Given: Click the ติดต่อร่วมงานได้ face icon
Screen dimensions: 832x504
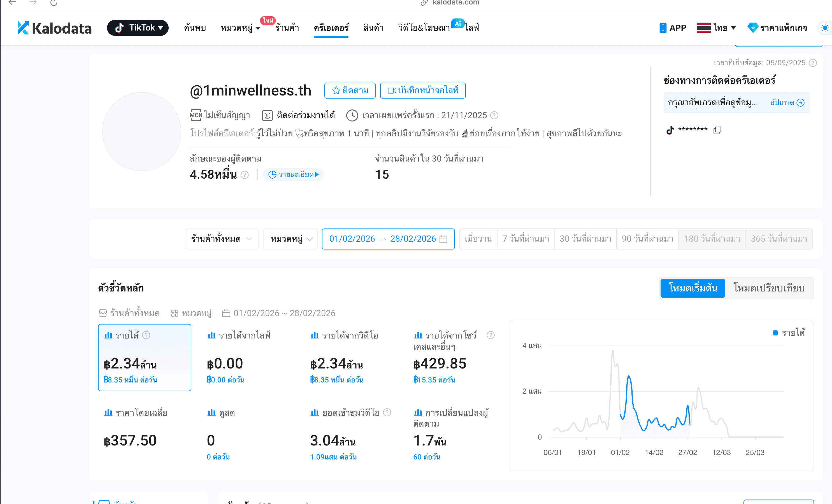Looking at the screenshot, I should tap(267, 115).
